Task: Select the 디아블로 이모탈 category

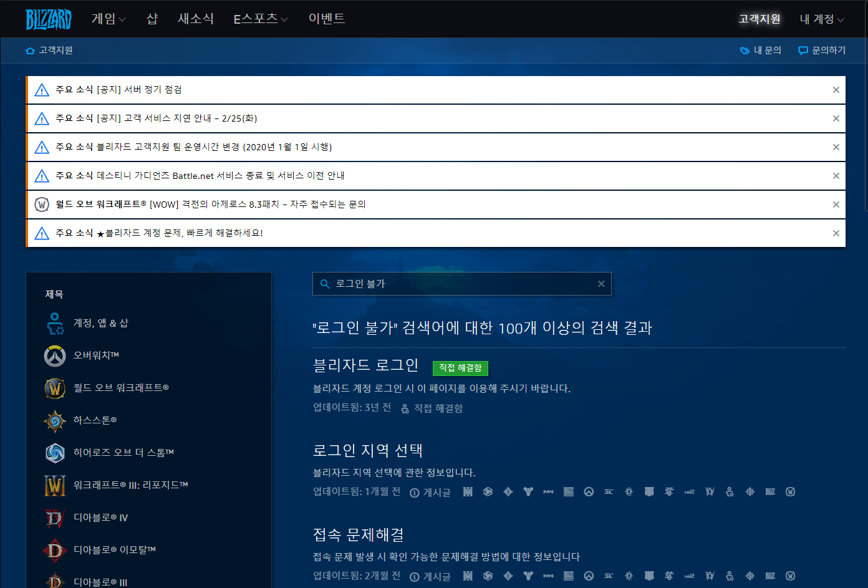Action: (100, 550)
